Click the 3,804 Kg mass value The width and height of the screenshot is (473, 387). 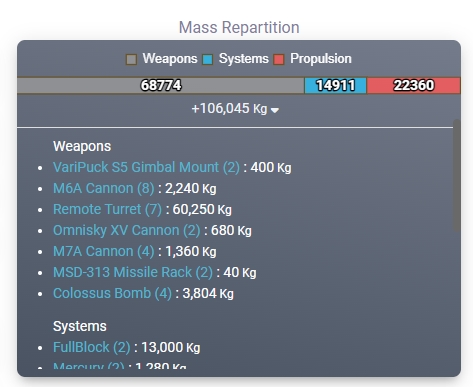click(x=208, y=293)
